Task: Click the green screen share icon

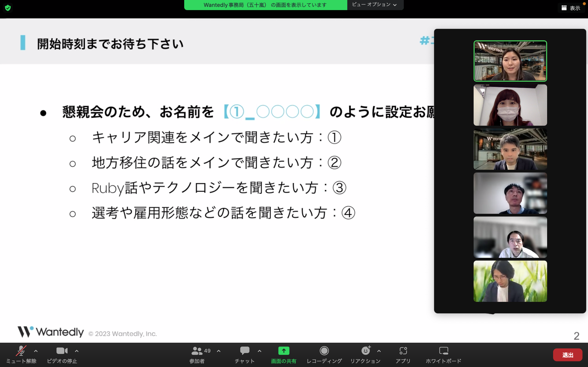Action: point(284,351)
